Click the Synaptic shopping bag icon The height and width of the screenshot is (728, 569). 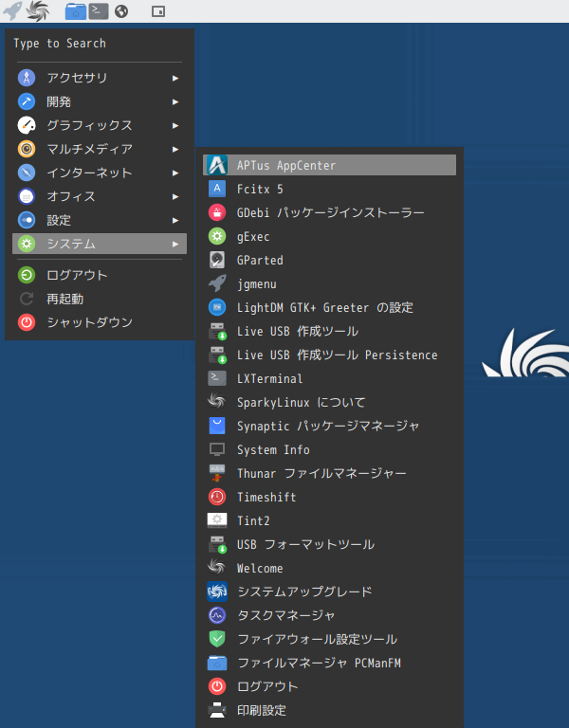point(217,426)
